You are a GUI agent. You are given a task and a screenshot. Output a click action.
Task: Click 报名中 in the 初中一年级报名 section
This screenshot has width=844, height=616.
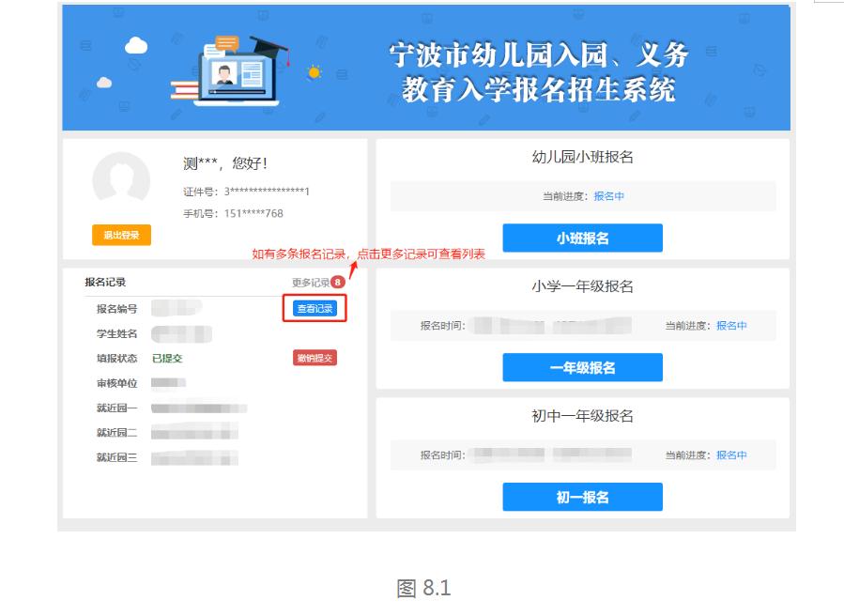pyautogui.click(x=732, y=454)
